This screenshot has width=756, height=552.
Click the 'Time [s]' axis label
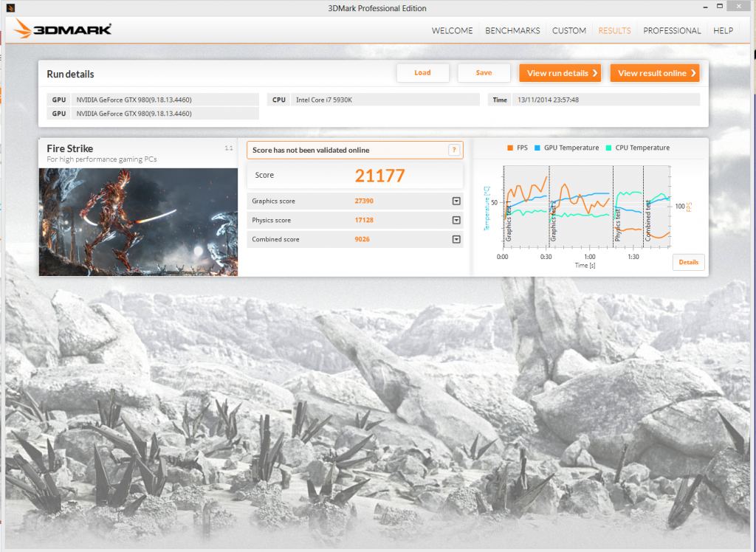pos(585,266)
